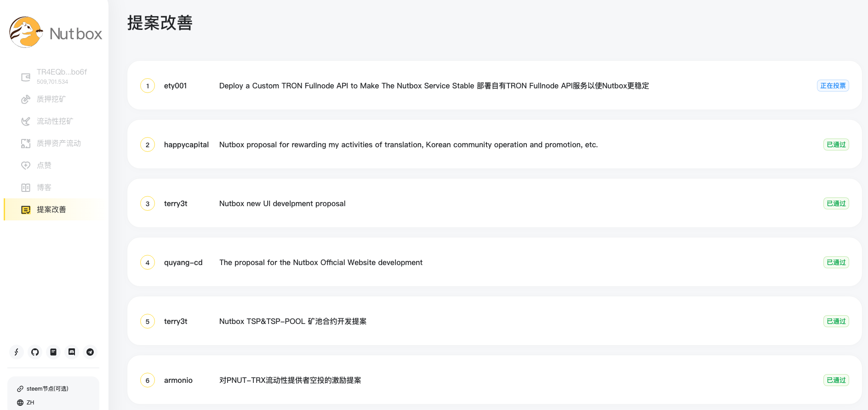868x410 pixels.
Task: Click 已通过 badge on quyang-cd's proposal
Action: click(x=836, y=262)
